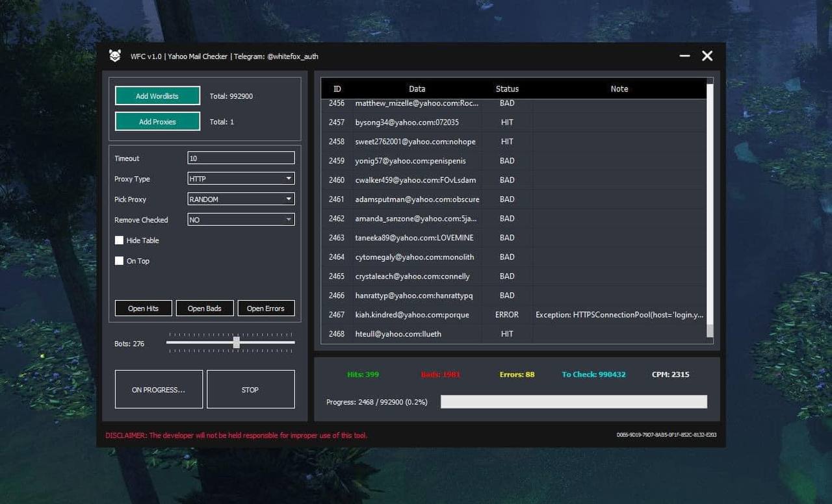
Task: Minimize the WFC window
Action: pos(684,56)
